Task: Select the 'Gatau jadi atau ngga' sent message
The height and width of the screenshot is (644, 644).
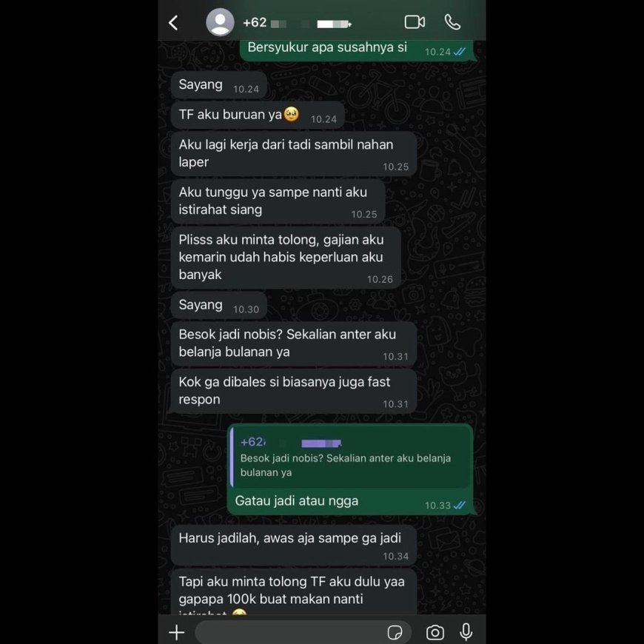Action: (350, 469)
